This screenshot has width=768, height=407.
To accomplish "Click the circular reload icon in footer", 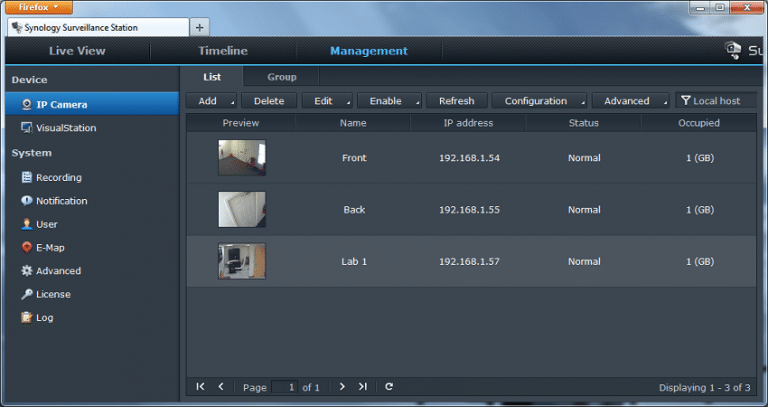I will (389, 386).
